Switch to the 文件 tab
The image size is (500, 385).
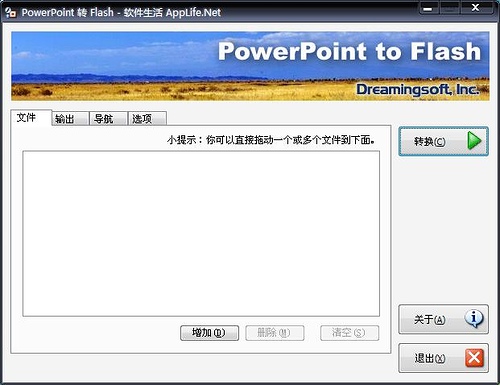(31, 118)
